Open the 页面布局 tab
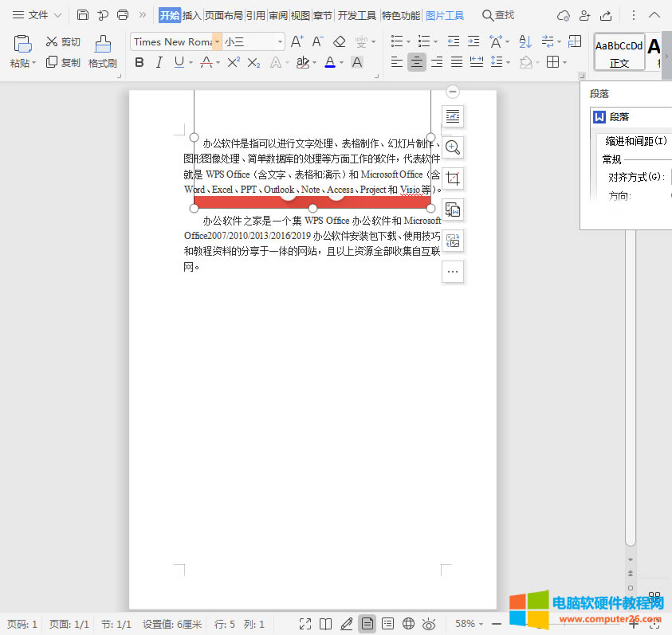Image resolution: width=672 pixels, height=635 pixels. (223, 15)
